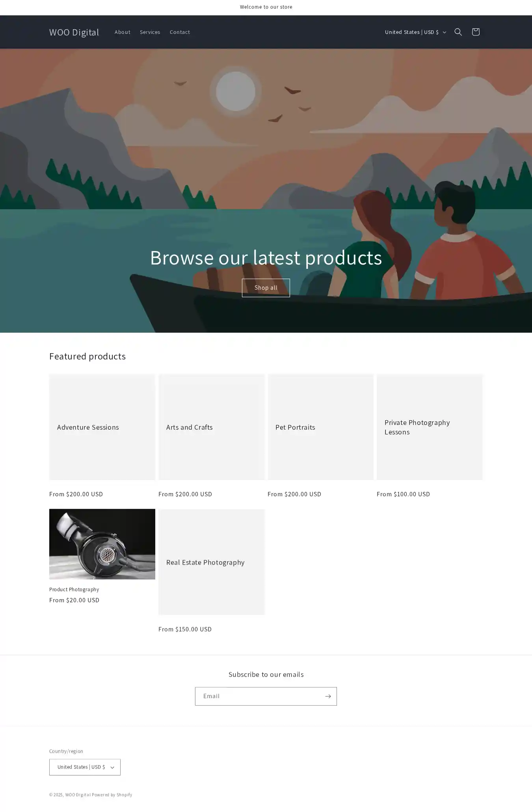Click the WOO Digital store logo

pos(74,32)
